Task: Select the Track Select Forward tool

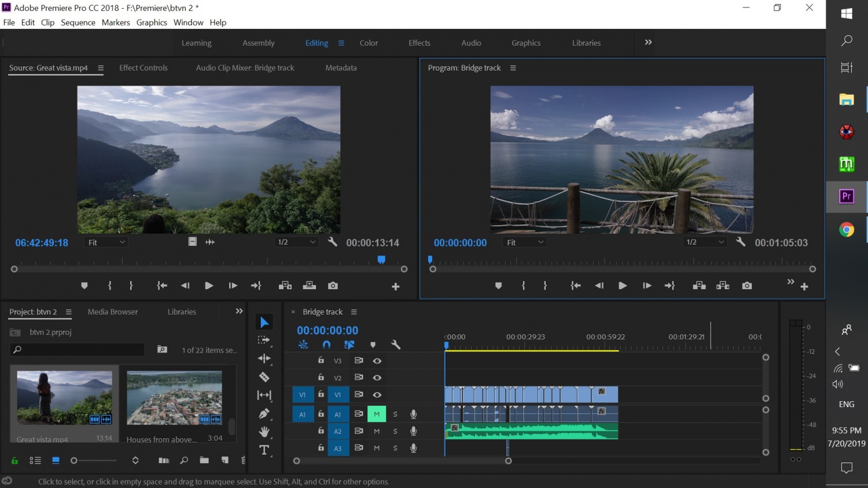Action: (264, 341)
